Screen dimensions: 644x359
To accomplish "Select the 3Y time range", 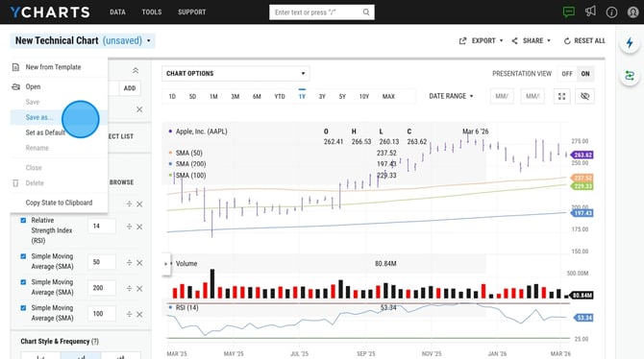I will (x=322, y=97).
